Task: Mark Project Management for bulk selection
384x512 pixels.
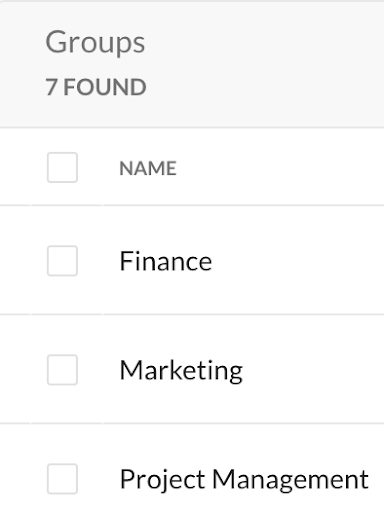Action: coord(62,479)
